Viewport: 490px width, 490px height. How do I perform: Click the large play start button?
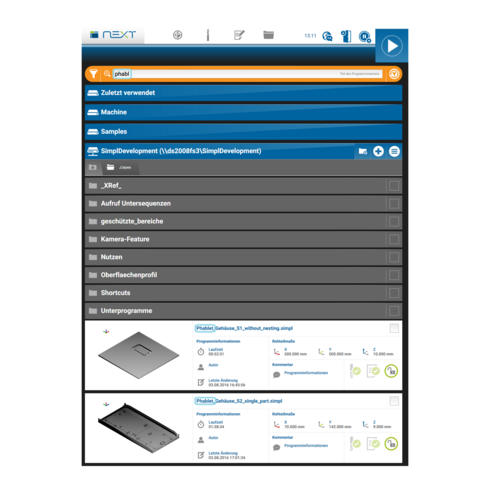pyautogui.click(x=392, y=46)
